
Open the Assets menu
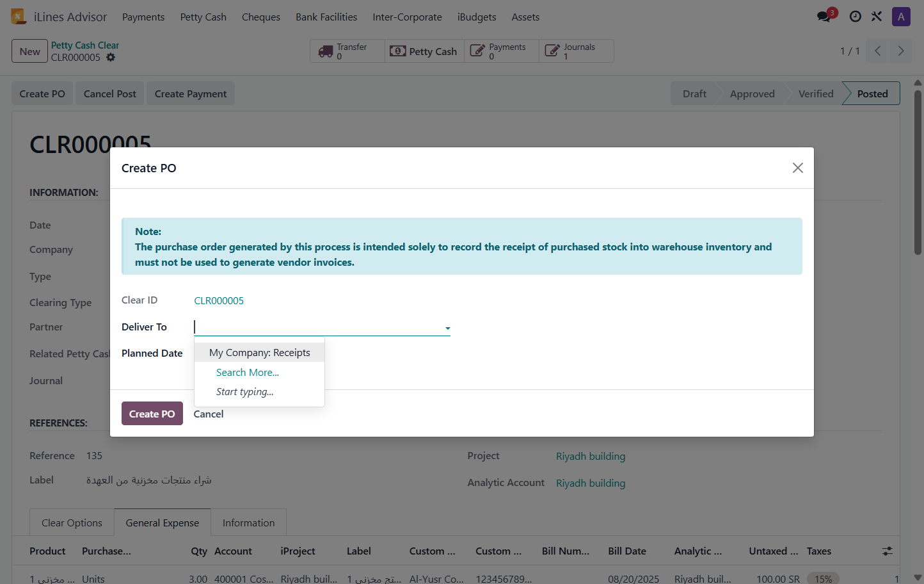click(525, 17)
